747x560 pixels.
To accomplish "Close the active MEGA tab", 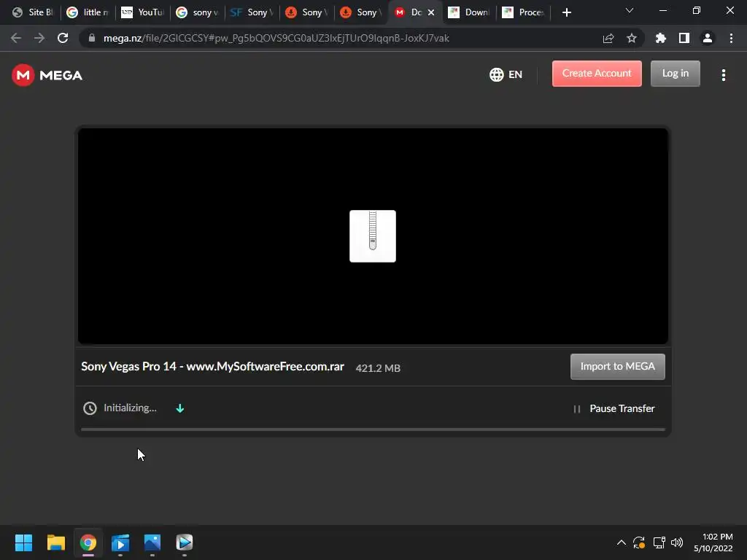I will (x=431, y=12).
